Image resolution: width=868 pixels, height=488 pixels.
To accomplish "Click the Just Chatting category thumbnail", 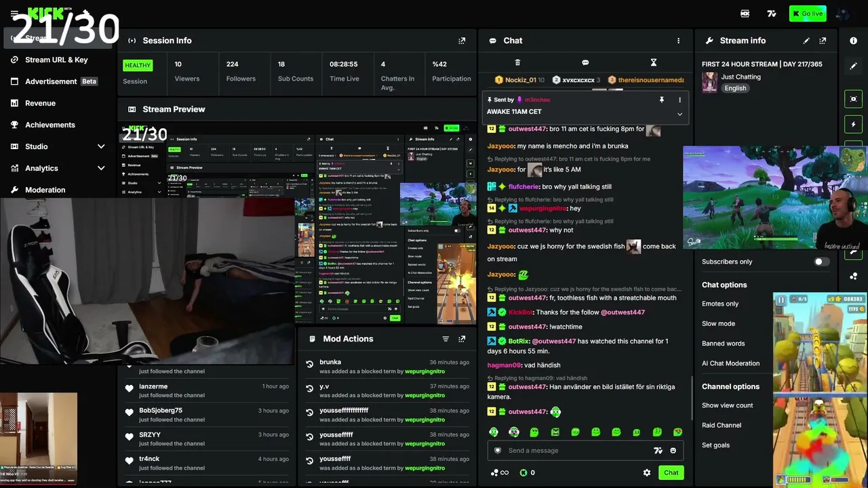I will pos(709,82).
